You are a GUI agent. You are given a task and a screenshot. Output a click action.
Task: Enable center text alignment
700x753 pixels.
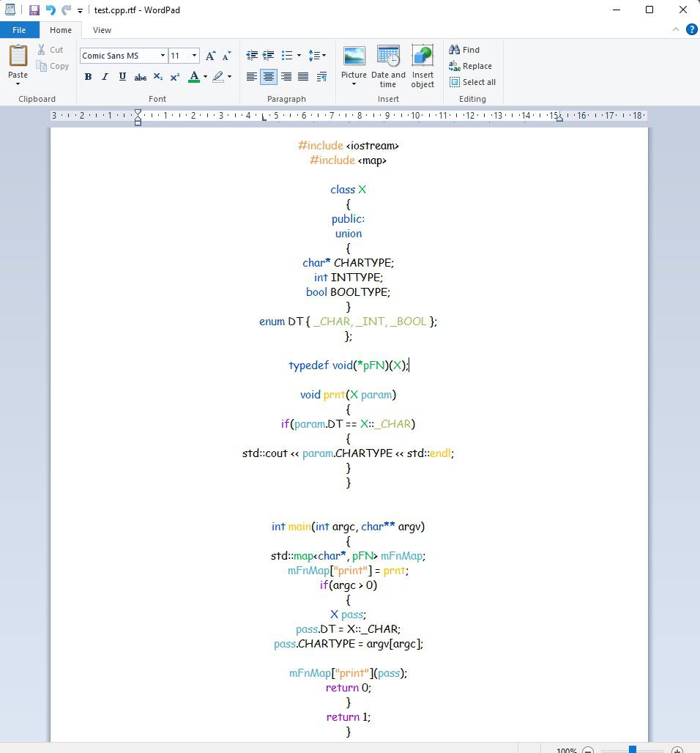(x=269, y=77)
